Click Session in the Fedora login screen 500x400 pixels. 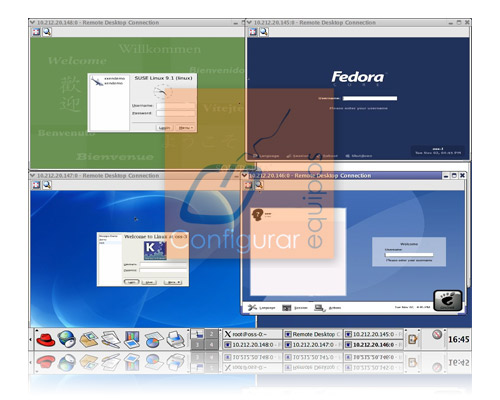click(x=297, y=156)
